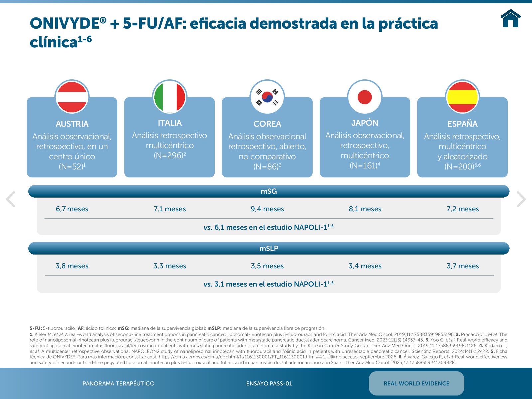Click the '7,1 meses' mSG value

pyautogui.click(x=170, y=209)
